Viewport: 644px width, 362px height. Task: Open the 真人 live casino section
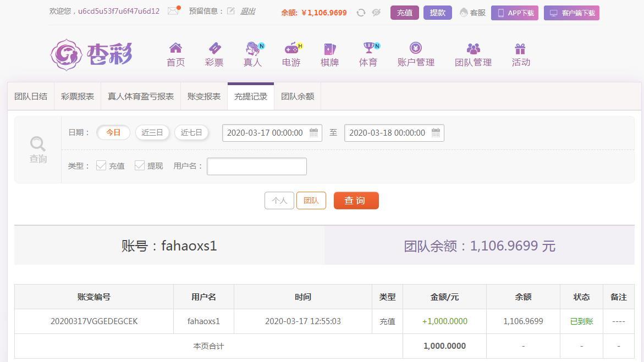(x=252, y=53)
